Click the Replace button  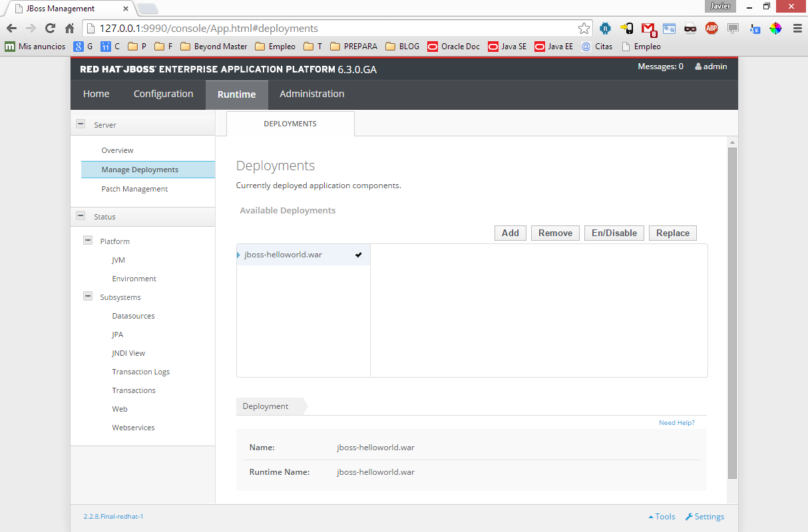[673, 233]
